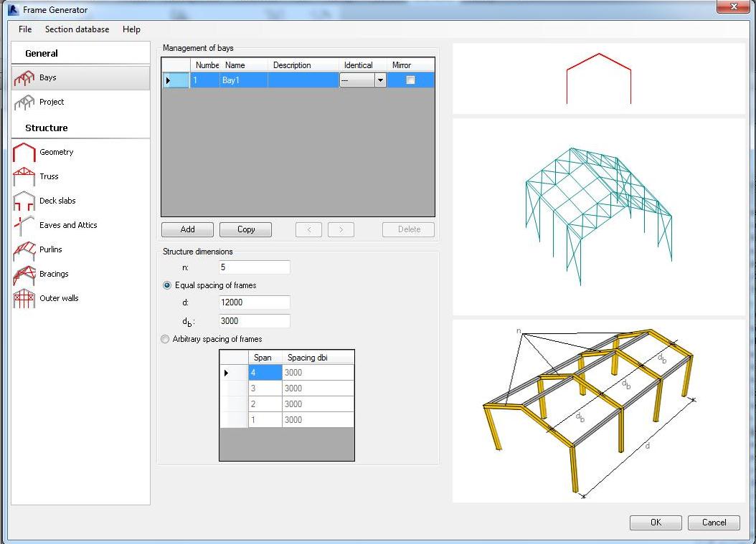The image size is (756, 544).
Task: Open the Section database menu
Action: 77,29
